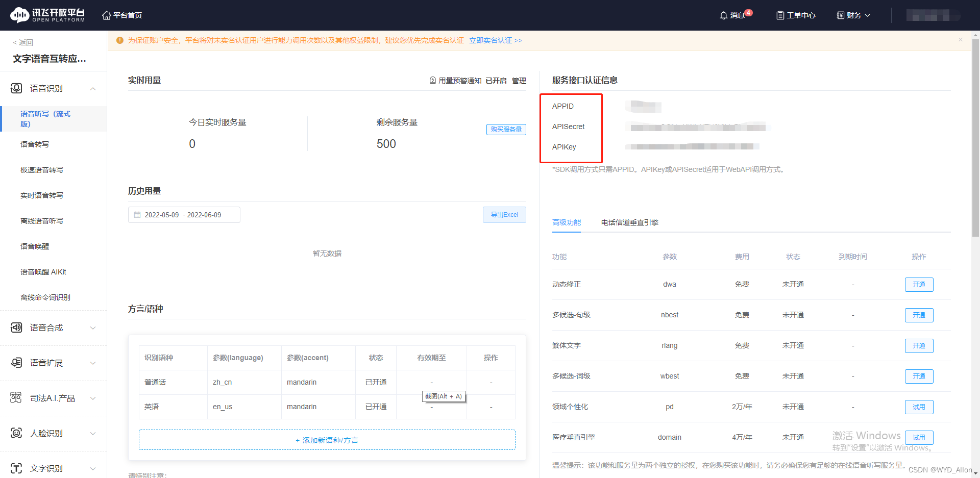Click the 语音扩展 sidebar icon
This screenshot has height=478, width=980.
[16, 363]
